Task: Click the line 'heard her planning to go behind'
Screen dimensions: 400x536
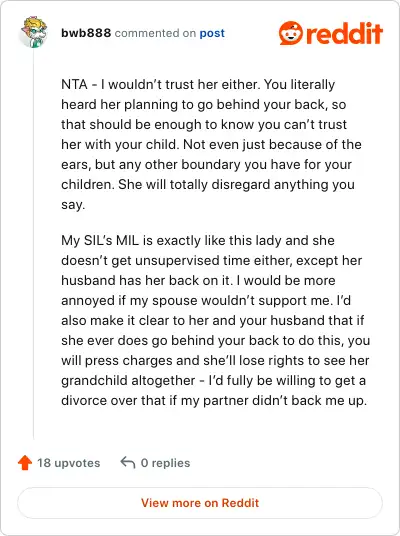Action: (x=204, y=105)
